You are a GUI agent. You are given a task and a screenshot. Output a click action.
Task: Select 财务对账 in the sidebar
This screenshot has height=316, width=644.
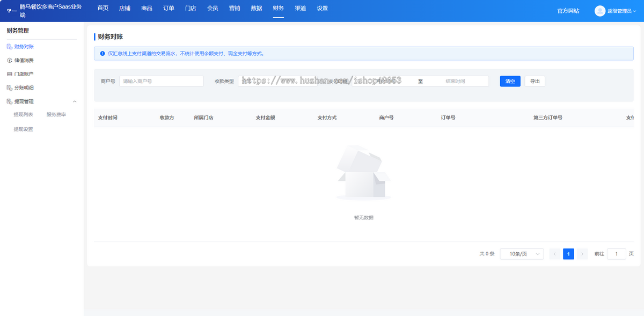click(24, 47)
